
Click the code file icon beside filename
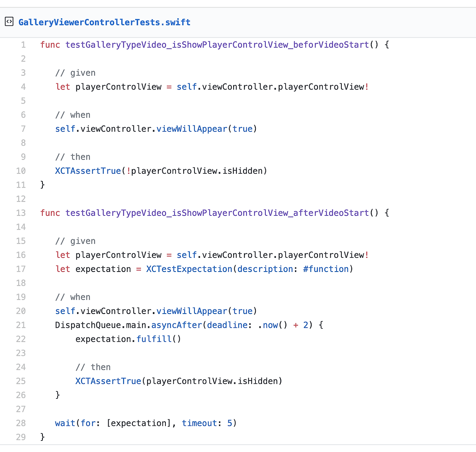click(x=9, y=22)
